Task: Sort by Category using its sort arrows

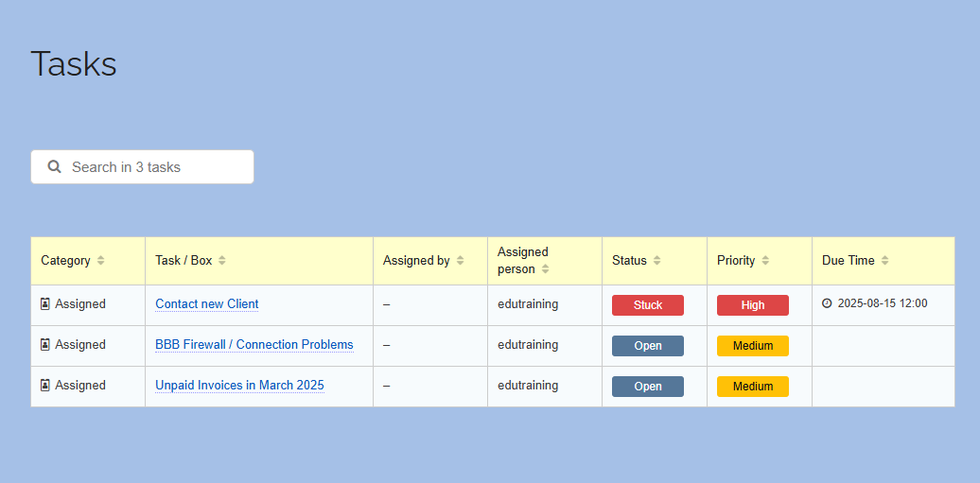Action: click(101, 261)
